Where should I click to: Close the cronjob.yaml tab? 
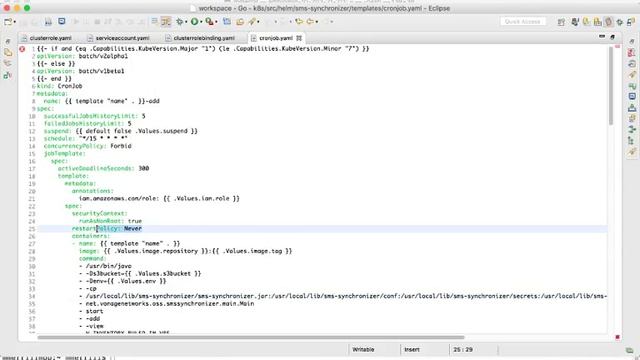pyautogui.click(x=299, y=38)
